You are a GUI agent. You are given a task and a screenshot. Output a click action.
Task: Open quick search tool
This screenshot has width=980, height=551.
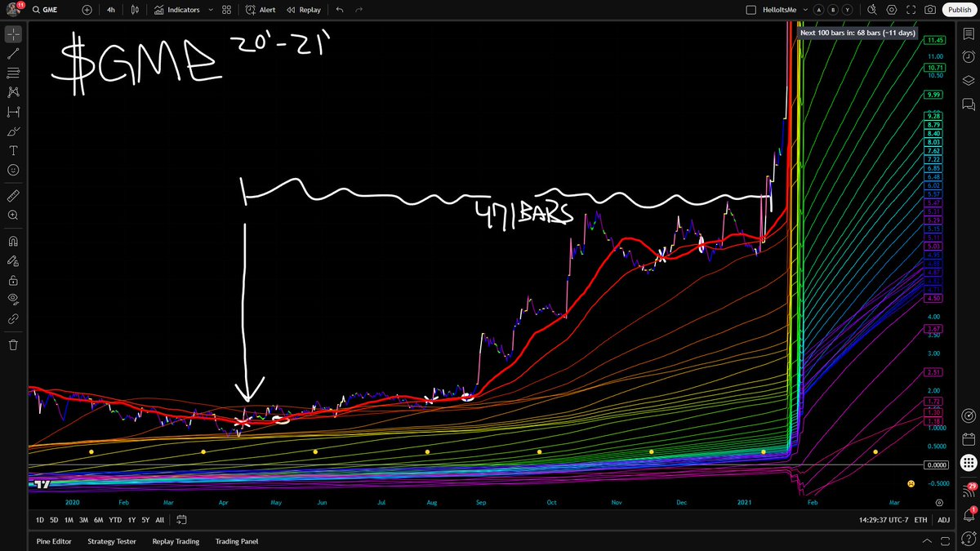[872, 11]
